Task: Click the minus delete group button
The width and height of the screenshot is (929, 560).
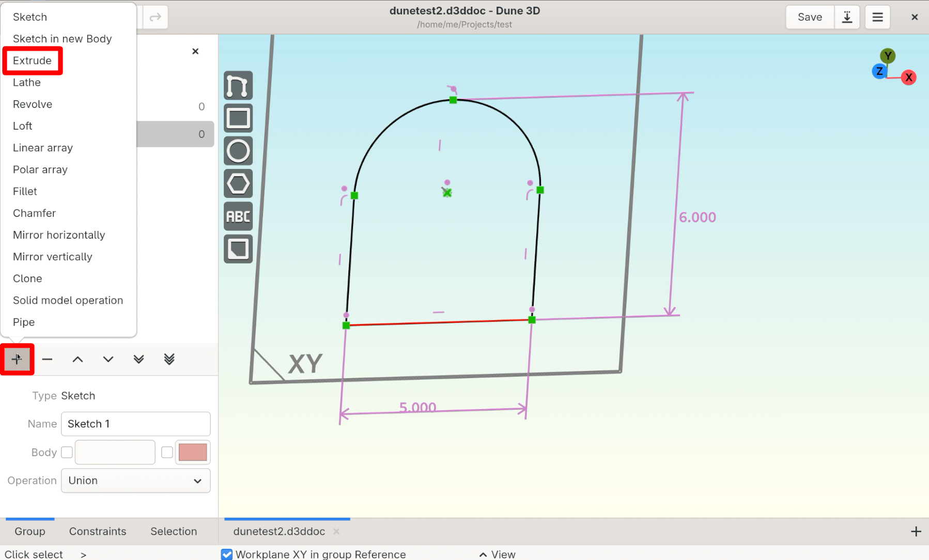Action: (48, 359)
